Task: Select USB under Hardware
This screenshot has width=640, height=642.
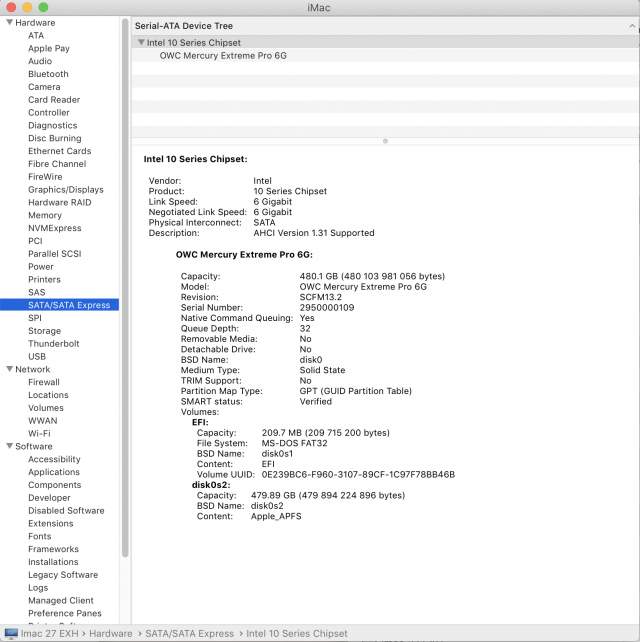Action: (37, 356)
